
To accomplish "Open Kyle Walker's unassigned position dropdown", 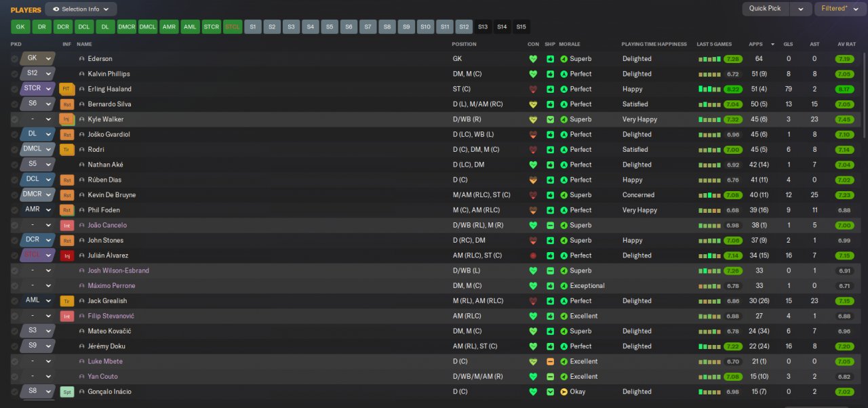I will (x=48, y=119).
